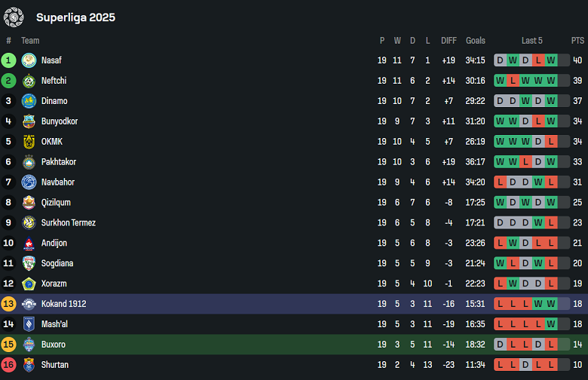Sort table by PTS column header
Image resolution: width=588 pixels, height=380 pixels.
(x=577, y=41)
